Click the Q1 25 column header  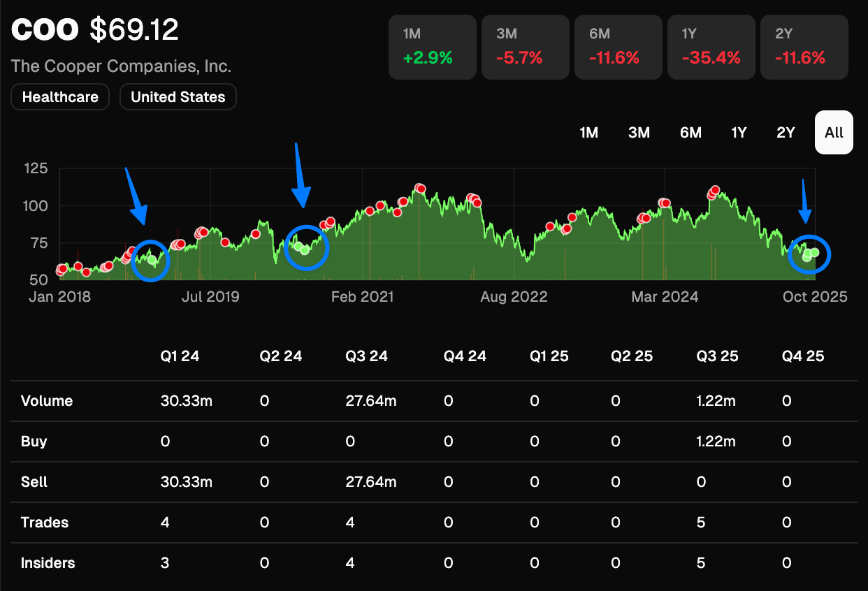click(x=549, y=356)
